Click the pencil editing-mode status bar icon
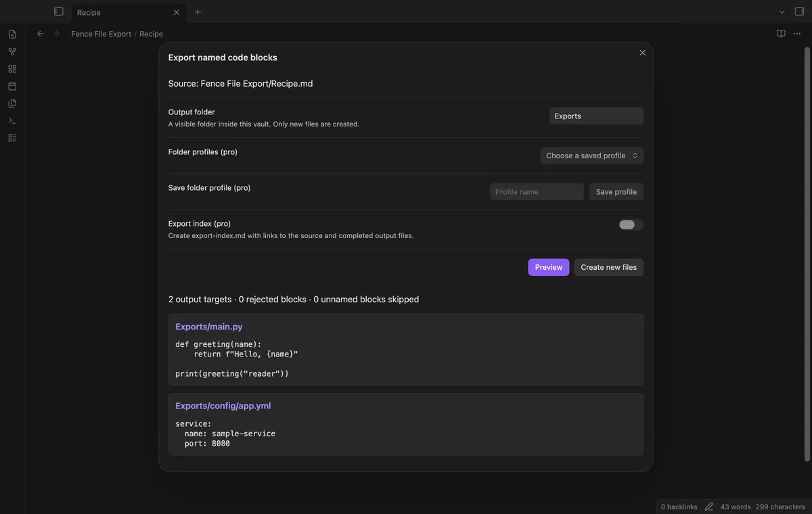This screenshot has height=514, width=812. click(x=709, y=507)
